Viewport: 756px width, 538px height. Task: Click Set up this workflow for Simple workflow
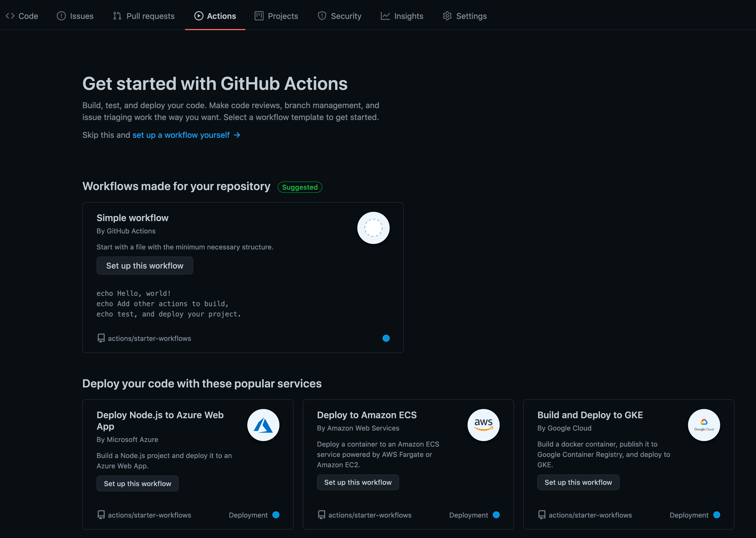tap(145, 265)
